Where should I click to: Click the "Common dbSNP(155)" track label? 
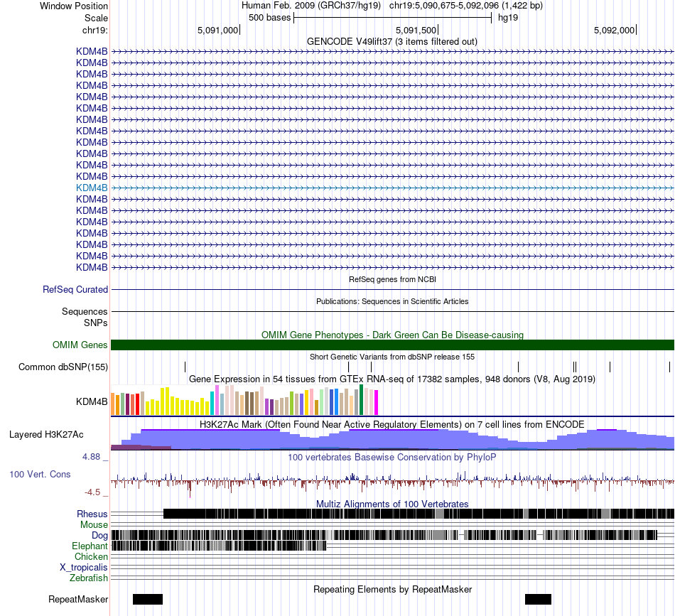(x=63, y=367)
